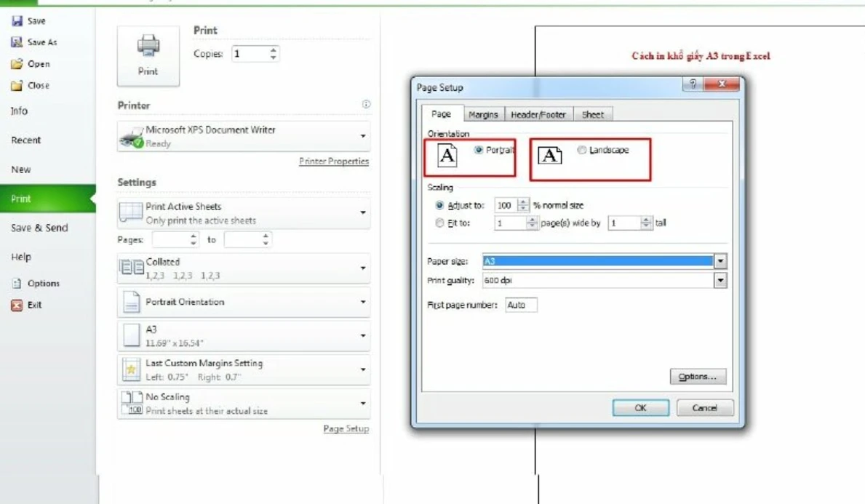The height and width of the screenshot is (504, 865).
Task: Open the Header/Footer tab
Action: tap(538, 113)
